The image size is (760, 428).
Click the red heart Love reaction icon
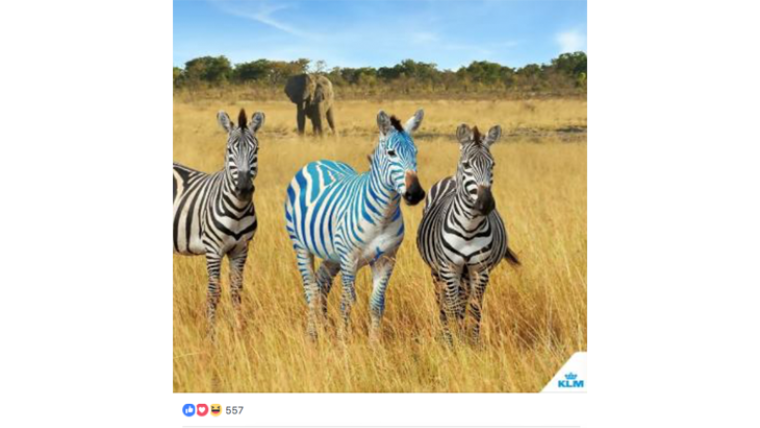tap(202, 410)
